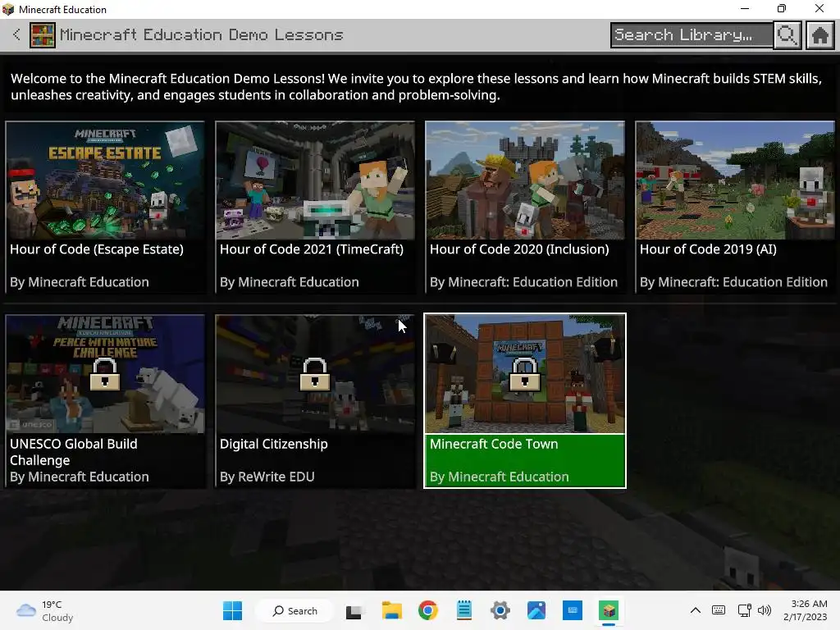Select the 'Hour of Code 2020 (Inclusion)' title
Screen dimensions: 840x630
click(x=519, y=249)
